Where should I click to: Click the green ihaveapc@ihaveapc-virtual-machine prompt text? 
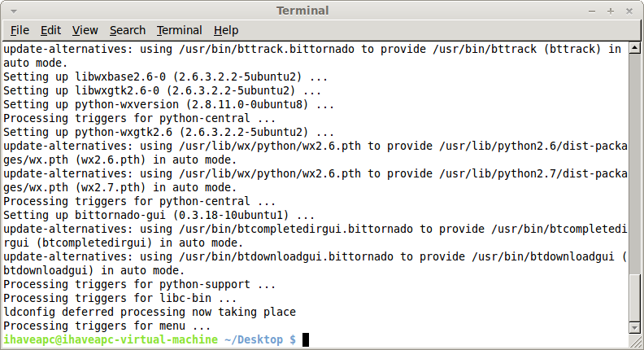click(111, 339)
